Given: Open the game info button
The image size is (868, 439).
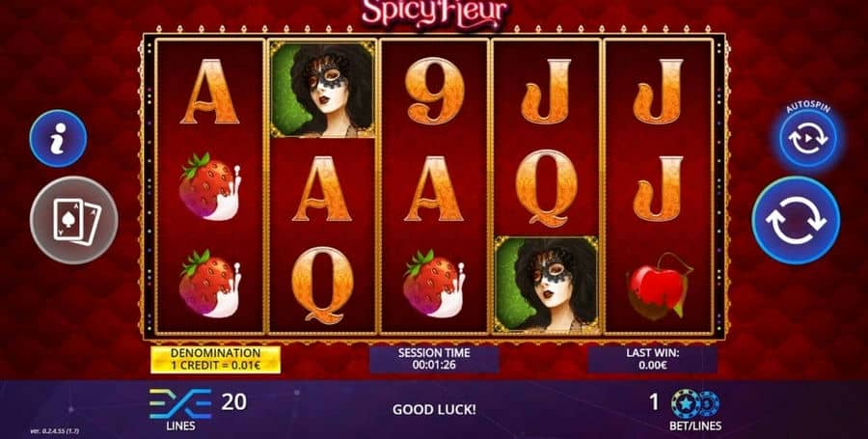Looking at the screenshot, I should [58, 138].
